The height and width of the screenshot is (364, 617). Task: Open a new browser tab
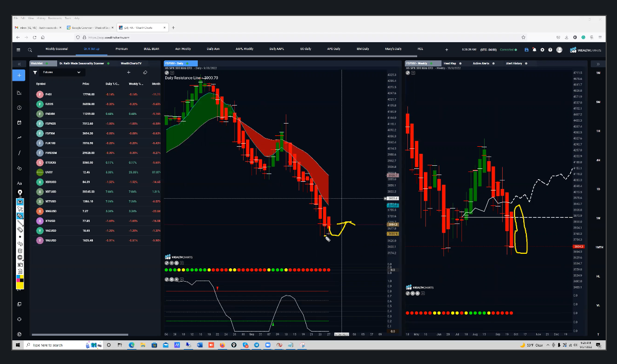(173, 28)
